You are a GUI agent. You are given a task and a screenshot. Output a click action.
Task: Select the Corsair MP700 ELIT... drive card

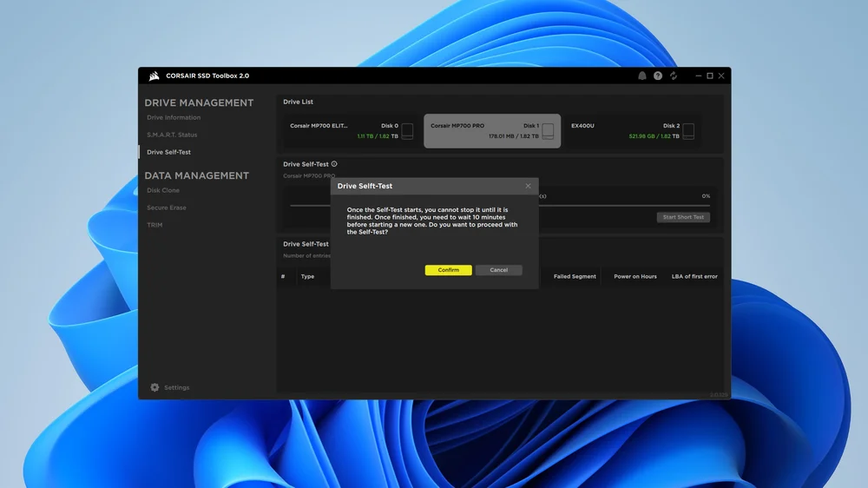point(351,131)
